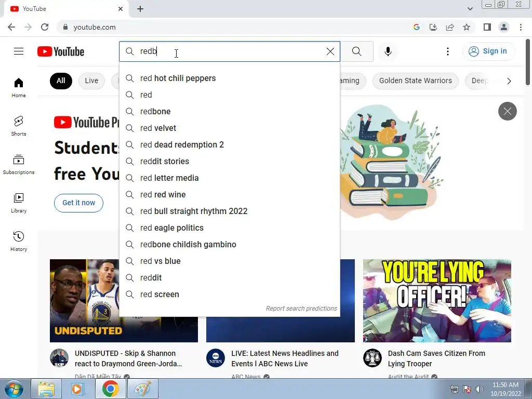Image resolution: width=532 pixels, height=399 pixels.
Task: Choose suggestion red vs blue
Action: tap(230, 261)
